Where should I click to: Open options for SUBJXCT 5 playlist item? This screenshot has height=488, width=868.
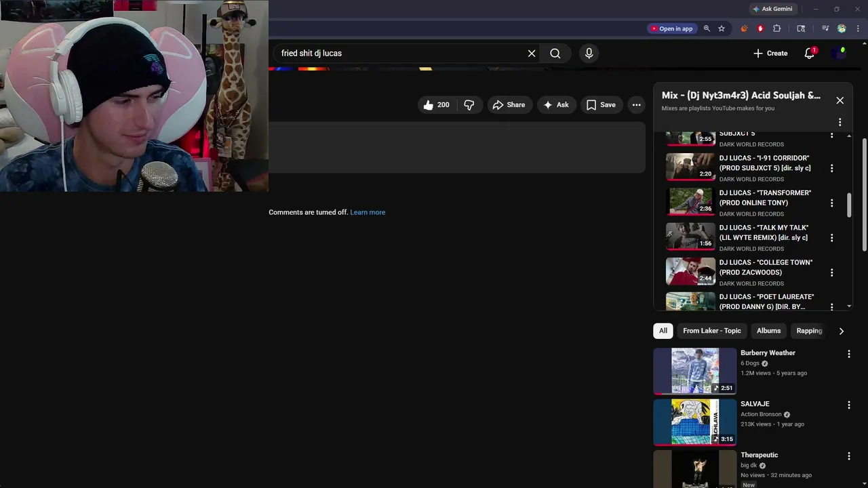tap(831, 135)
